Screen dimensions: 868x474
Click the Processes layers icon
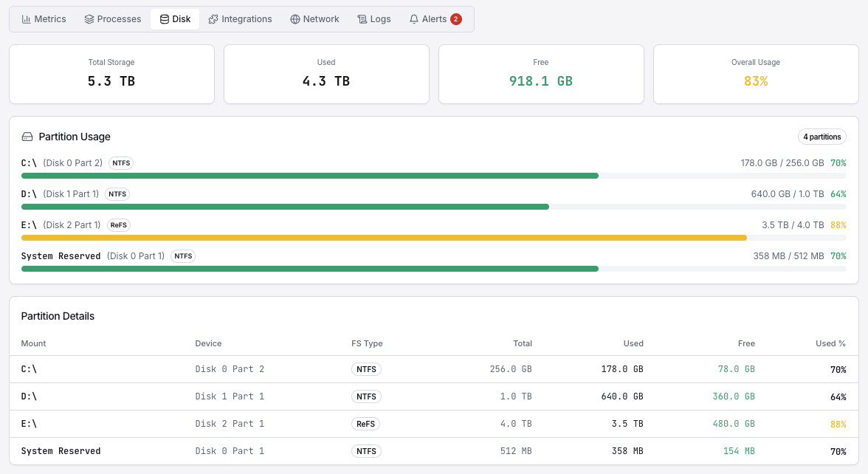point(89,18)
